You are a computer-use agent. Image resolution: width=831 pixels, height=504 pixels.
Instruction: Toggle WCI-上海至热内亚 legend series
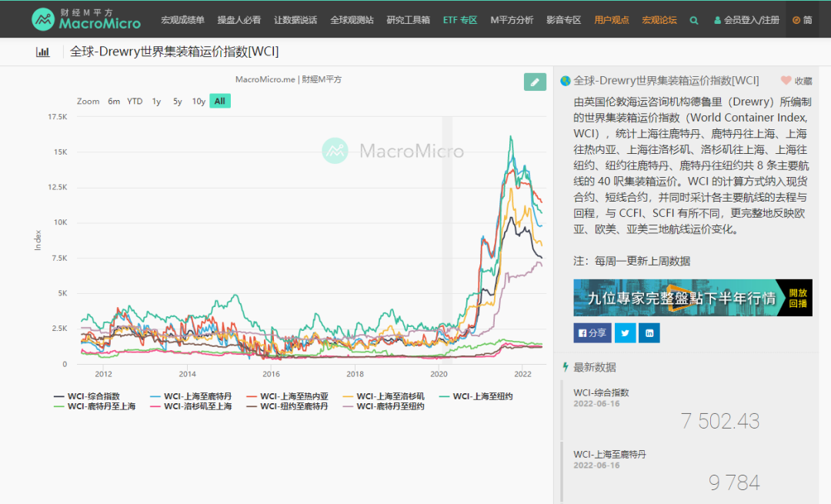(x=287, y=396)
